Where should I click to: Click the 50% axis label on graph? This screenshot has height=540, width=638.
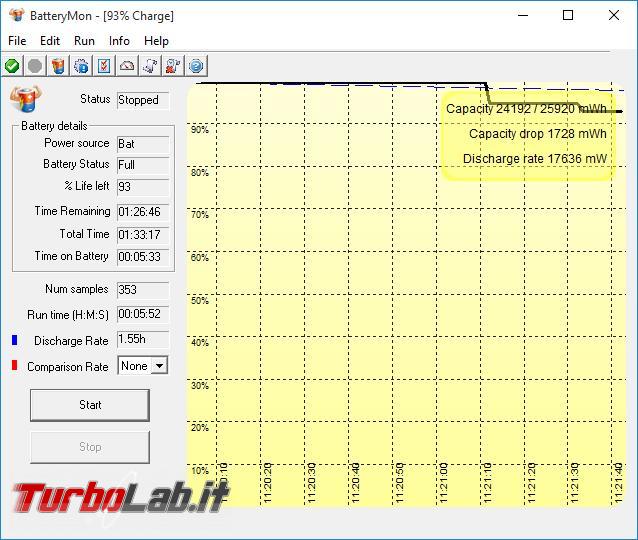click(x=200, y=301)
